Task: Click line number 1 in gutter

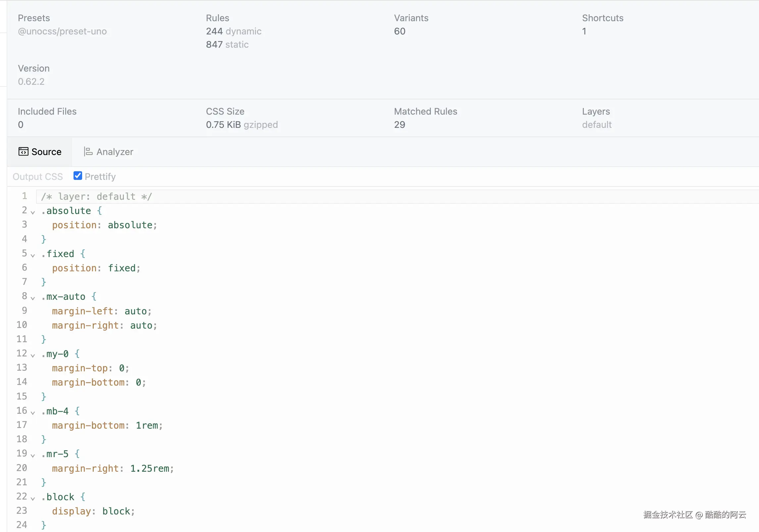Action: click(25, 196)
